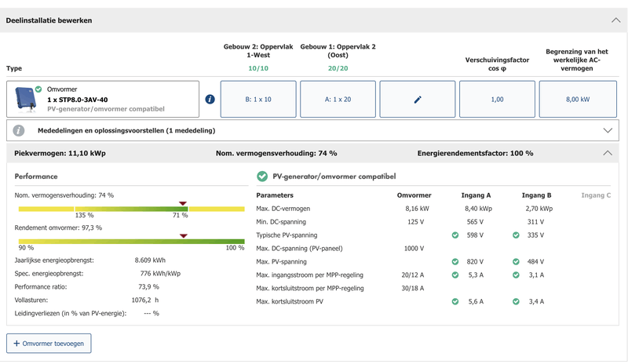Screen dimensions: 628x364
Task: Collapse the Piekvermogen summary panel
Action: coord(608,153)
